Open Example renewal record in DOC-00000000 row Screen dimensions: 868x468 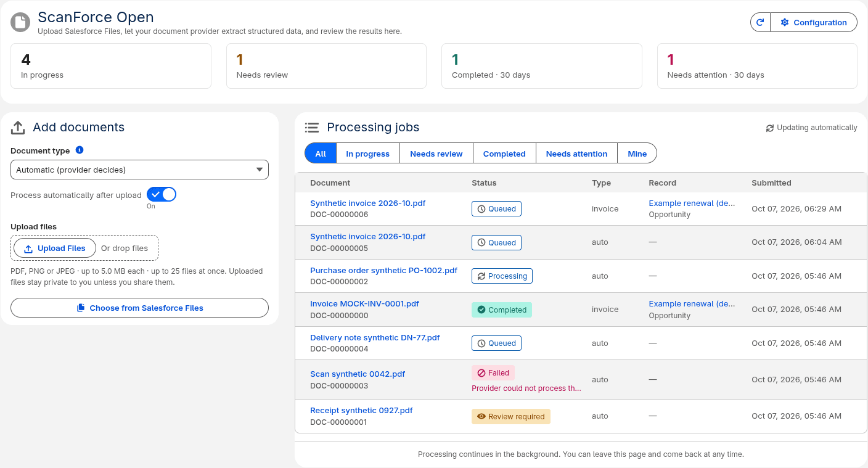point(692,303)
